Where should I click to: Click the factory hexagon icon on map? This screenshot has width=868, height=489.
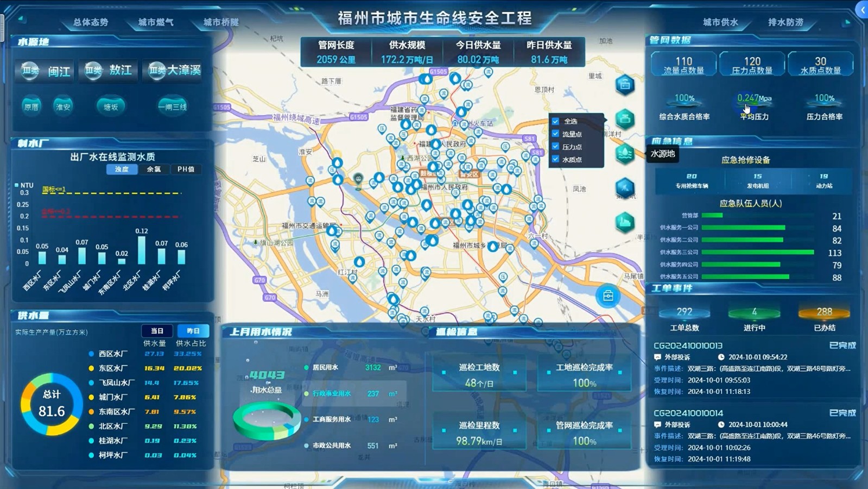(x=625, y=222)
